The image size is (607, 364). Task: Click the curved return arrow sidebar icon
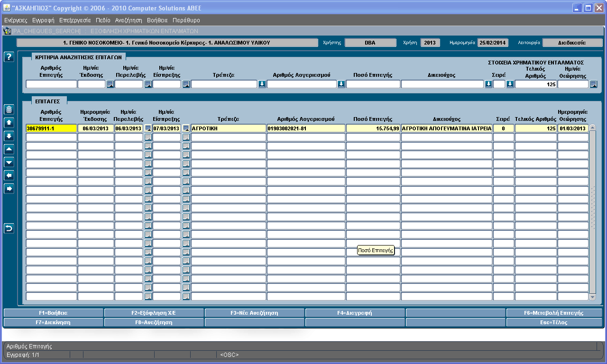(x=9, y=228)
